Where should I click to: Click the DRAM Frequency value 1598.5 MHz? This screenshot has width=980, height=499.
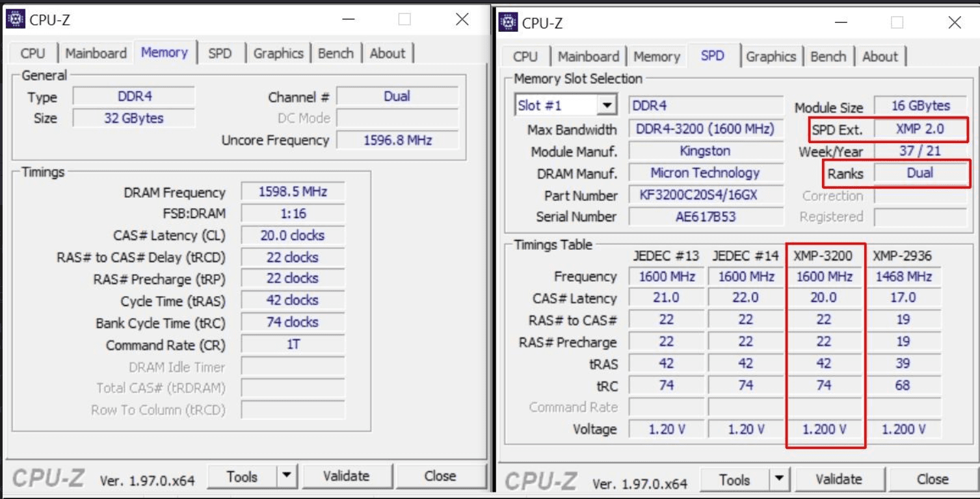coord(293,192)
